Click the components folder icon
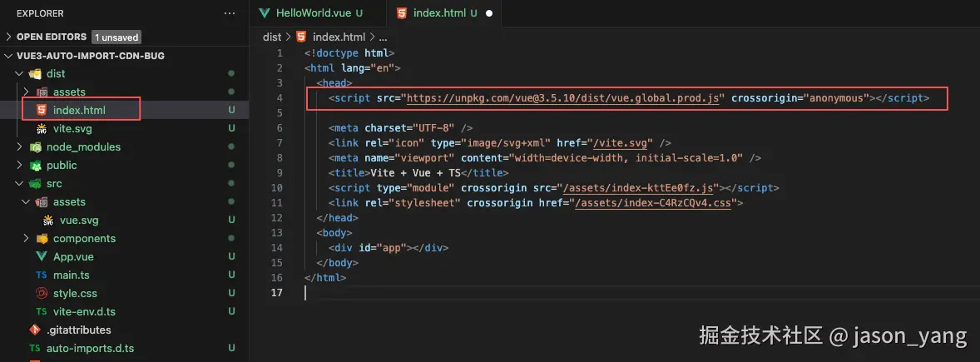 click(42, 238)
